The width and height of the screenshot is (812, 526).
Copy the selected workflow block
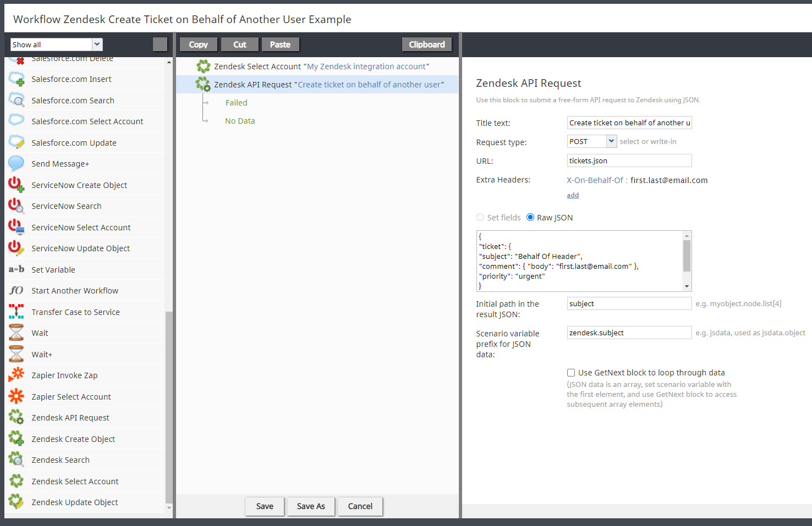point(199,45)
